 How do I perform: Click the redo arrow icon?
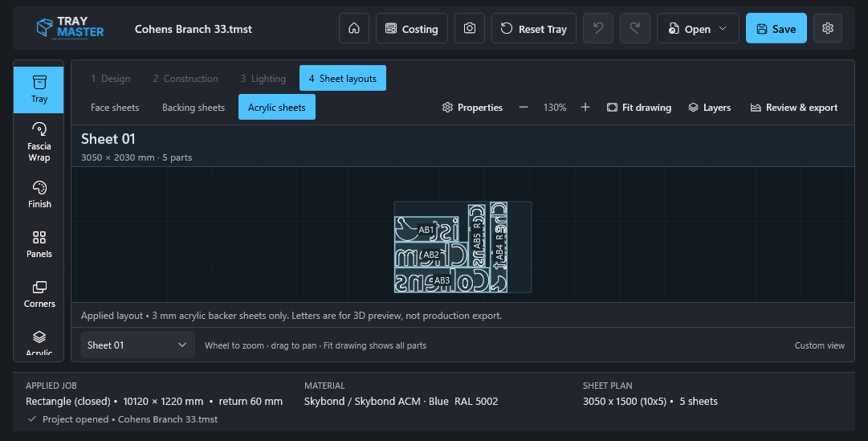tap(635, 28)
